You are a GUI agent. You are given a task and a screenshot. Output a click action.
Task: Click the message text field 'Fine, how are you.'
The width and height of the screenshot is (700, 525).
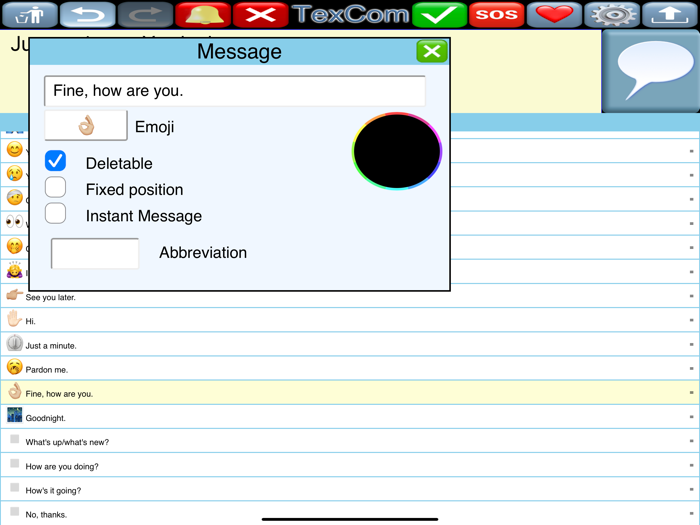pos(235,91)
